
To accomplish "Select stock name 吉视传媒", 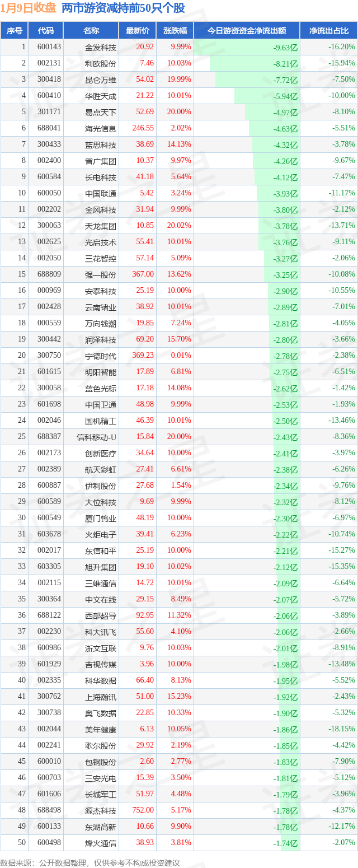I will (101, 664).
